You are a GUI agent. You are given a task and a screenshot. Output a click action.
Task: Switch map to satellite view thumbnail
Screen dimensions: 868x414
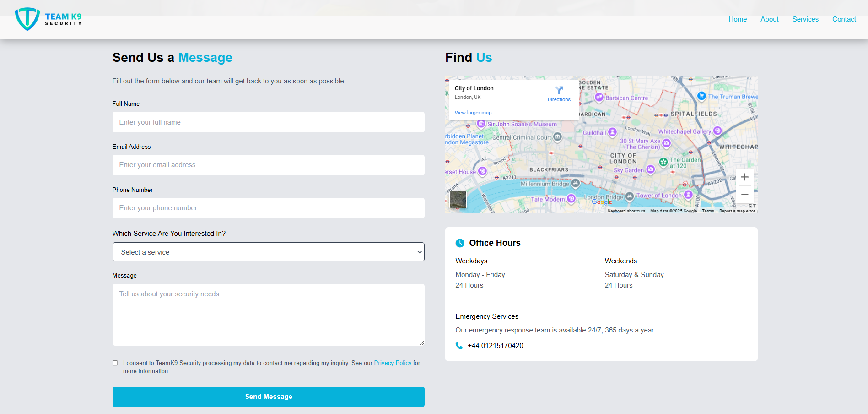coord(458,200)
